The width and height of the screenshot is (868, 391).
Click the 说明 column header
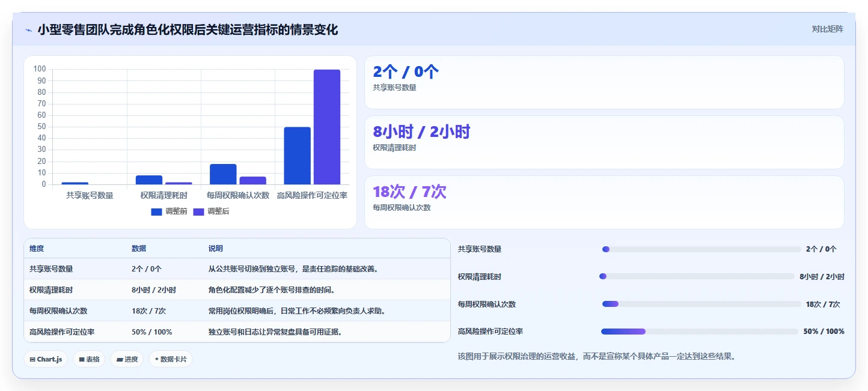[x=216, y=249]
